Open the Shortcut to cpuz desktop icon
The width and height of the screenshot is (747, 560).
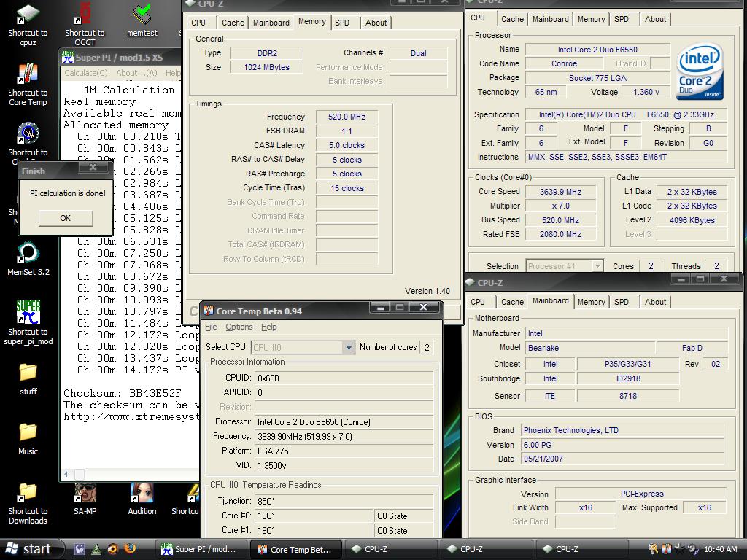tap(28, 25)
